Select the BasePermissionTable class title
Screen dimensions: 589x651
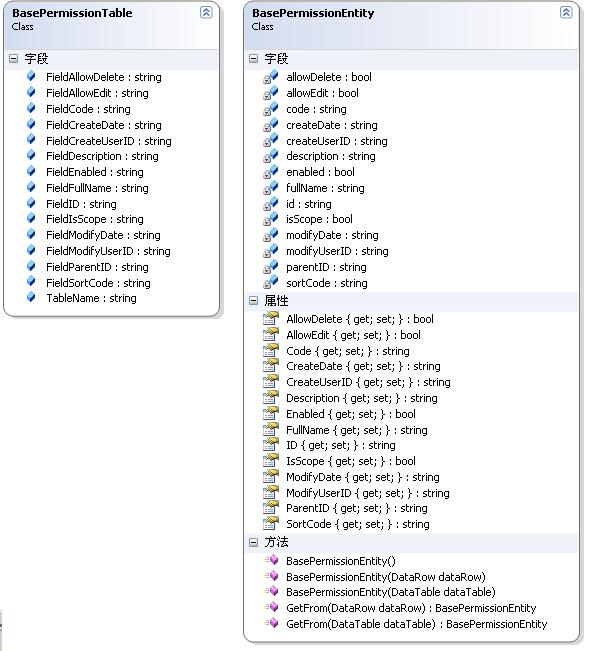pyautogui.click(x=72, y=13)
